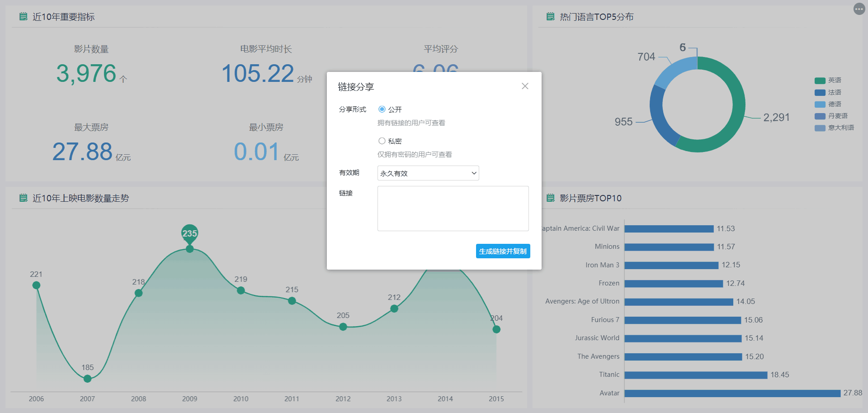Screen dimensions: 868x413
Task: Select the 公开 sharing radio button
Action: click(382, 109)
